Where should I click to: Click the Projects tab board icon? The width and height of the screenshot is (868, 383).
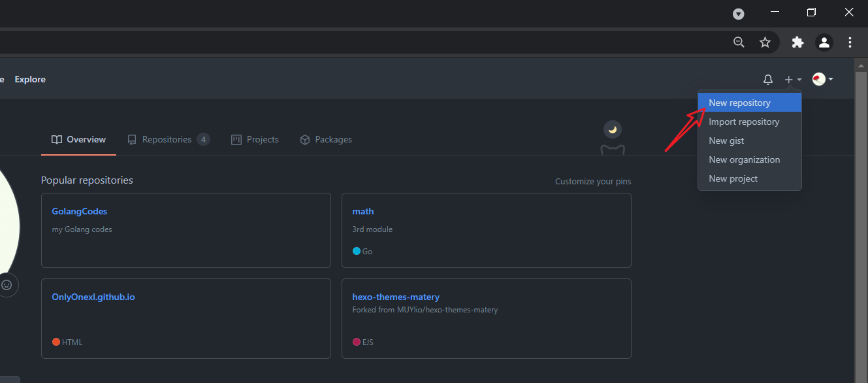pyautogui.click(x=236, y=140)
